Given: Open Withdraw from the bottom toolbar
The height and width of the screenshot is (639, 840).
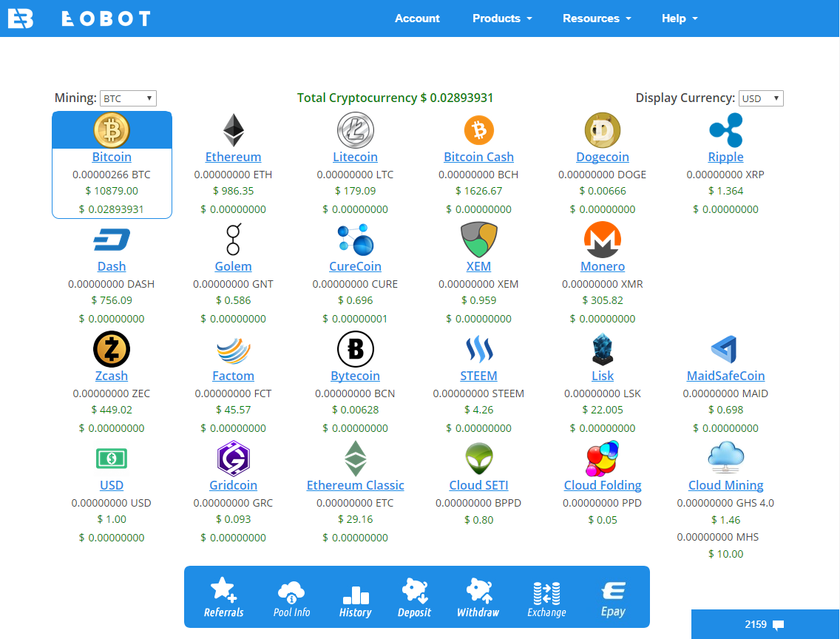Looking at the screenshot, I should point(478,598).
